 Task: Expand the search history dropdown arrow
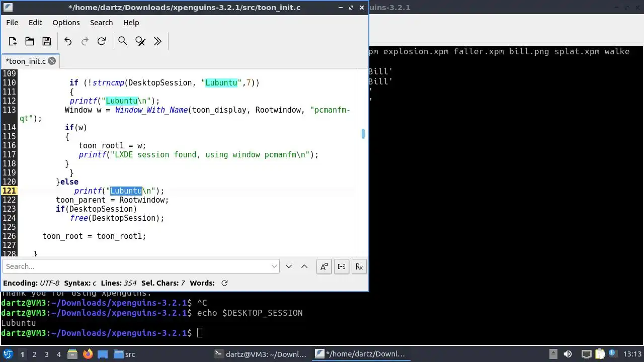[x=274, y=266]
